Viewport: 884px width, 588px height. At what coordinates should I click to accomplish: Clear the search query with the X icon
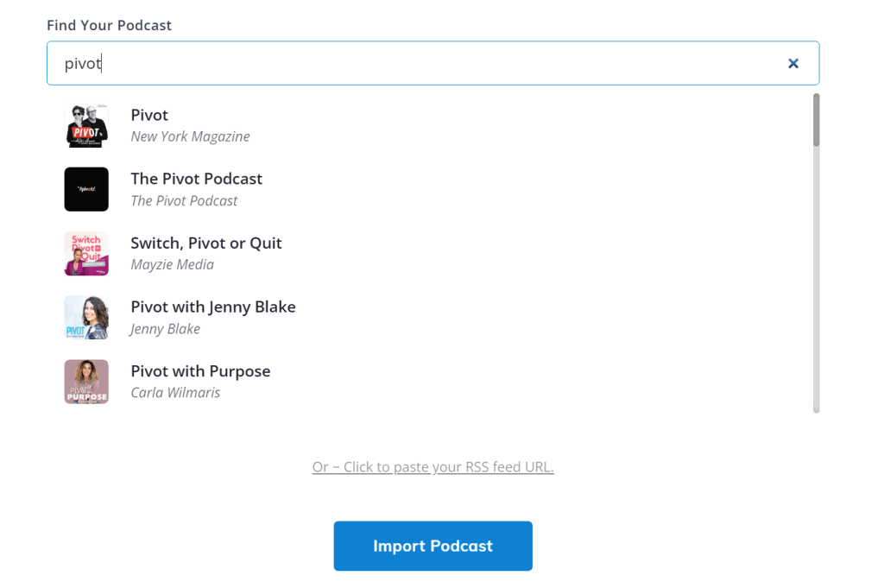click(x=792, y=63)
